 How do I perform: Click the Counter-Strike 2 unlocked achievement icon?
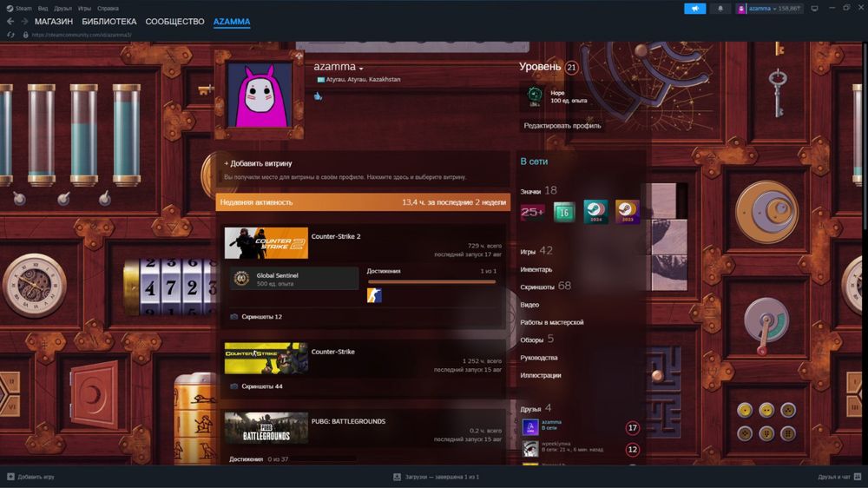pyautogui.click(x=374, y=295)
